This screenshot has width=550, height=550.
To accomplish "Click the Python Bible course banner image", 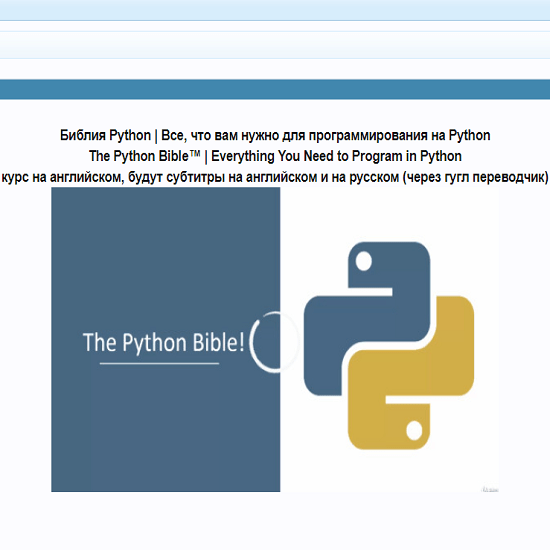I will 275,339.
